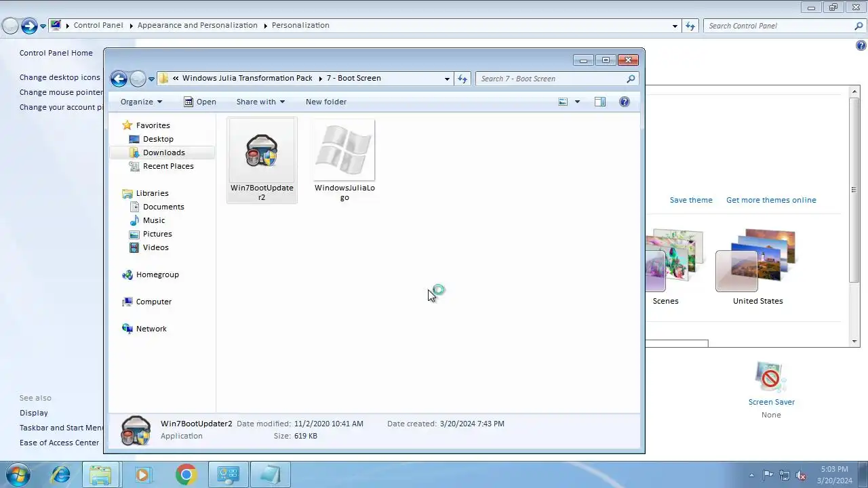Viewport: 868px width, 488px height.
Task: Switch to Control Panel taskbar button
Action: [228, 475]
